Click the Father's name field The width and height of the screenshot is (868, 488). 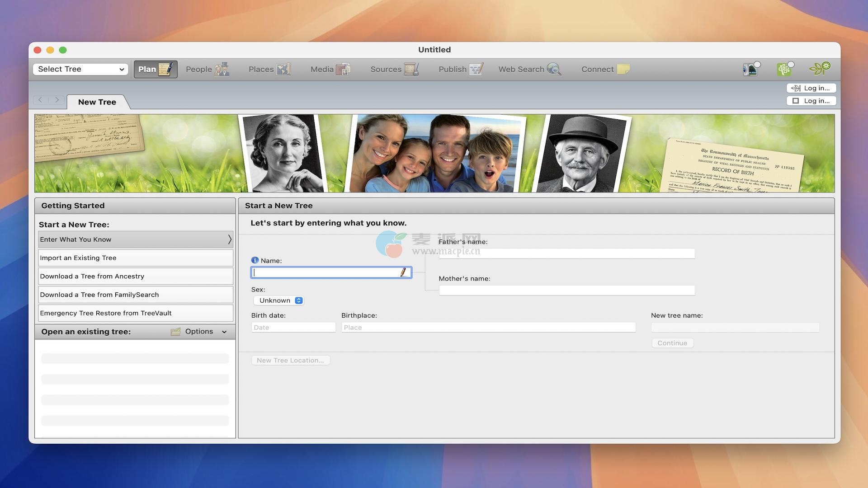[x=567, y=253]
